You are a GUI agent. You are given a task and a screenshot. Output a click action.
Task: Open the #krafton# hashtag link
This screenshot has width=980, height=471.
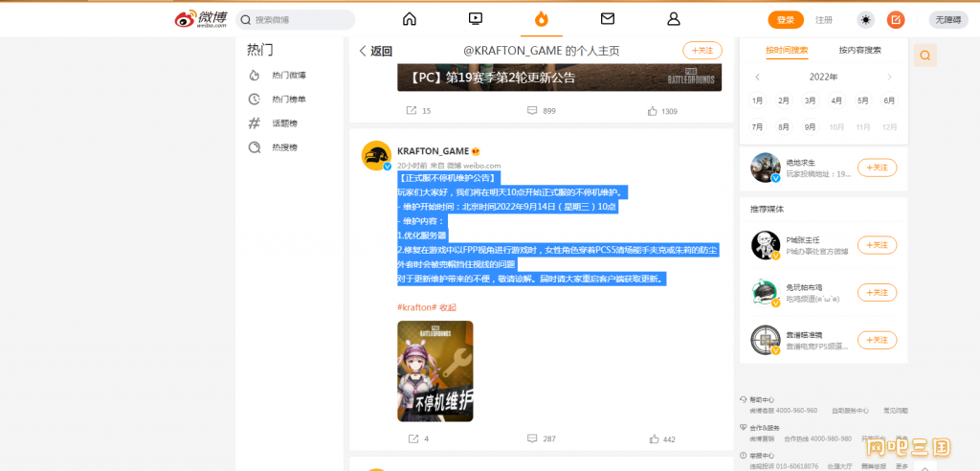point(417,307)
